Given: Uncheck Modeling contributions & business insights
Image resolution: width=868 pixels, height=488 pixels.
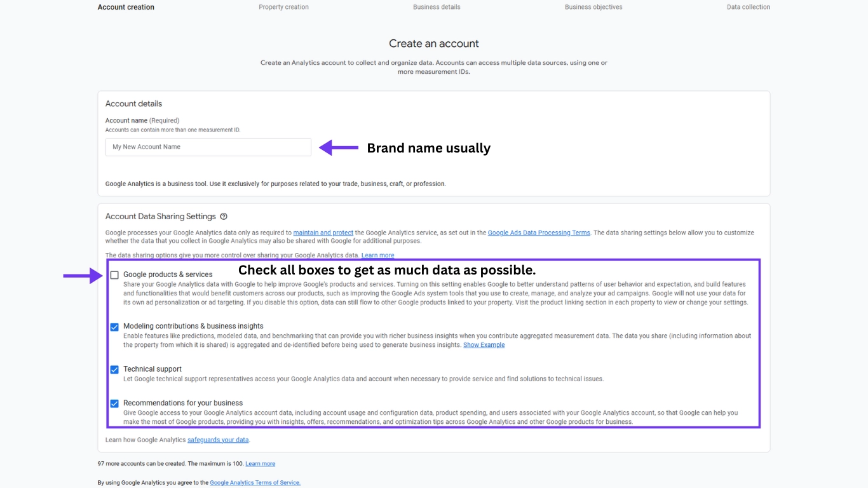Looking at the screenshot, I should coord(115,327).
